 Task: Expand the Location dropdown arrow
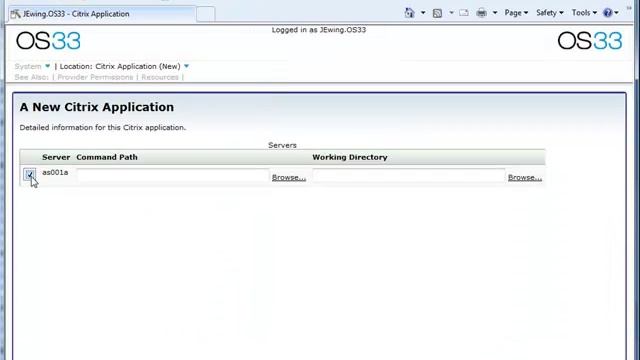pyautogui.click(x=187, y=66)
